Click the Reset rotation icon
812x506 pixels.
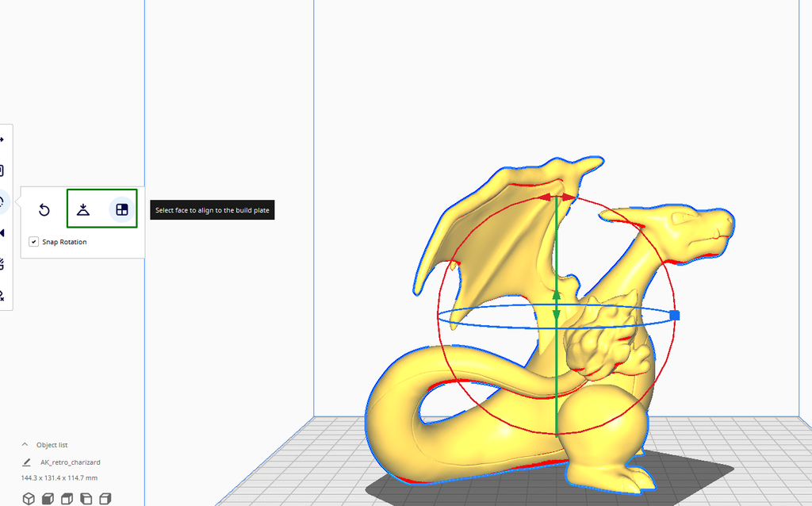(44, 209)
